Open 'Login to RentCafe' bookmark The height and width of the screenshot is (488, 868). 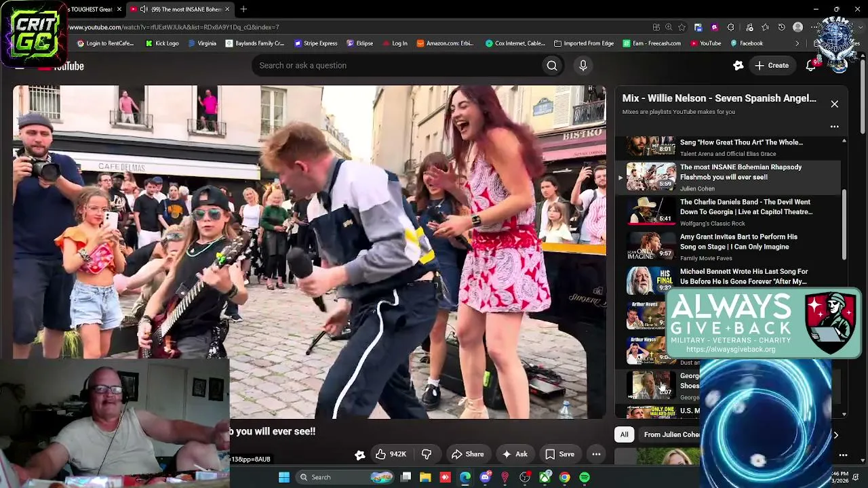coord(105,43)
